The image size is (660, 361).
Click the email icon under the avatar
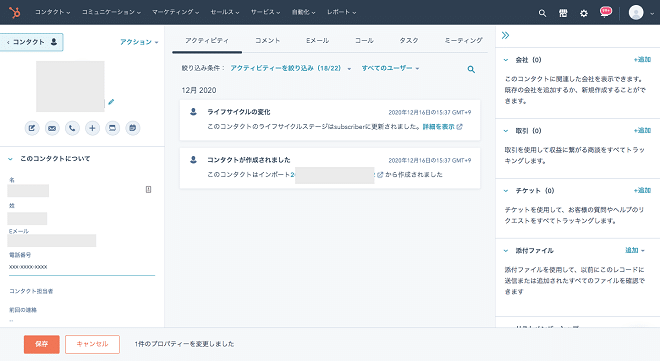(52, 128)
